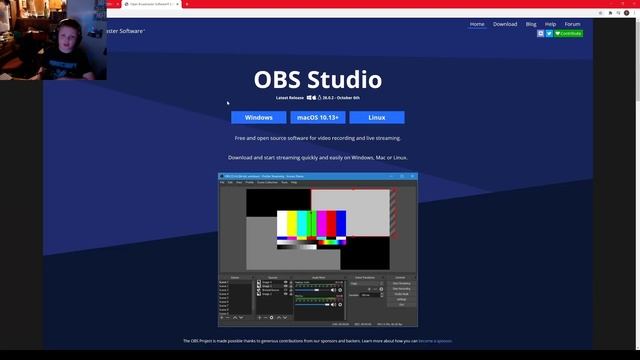Click 'Download and start streaming quickly' sentence
The height and width of the screenshot is (360, 640).
[x=318, y=158]
